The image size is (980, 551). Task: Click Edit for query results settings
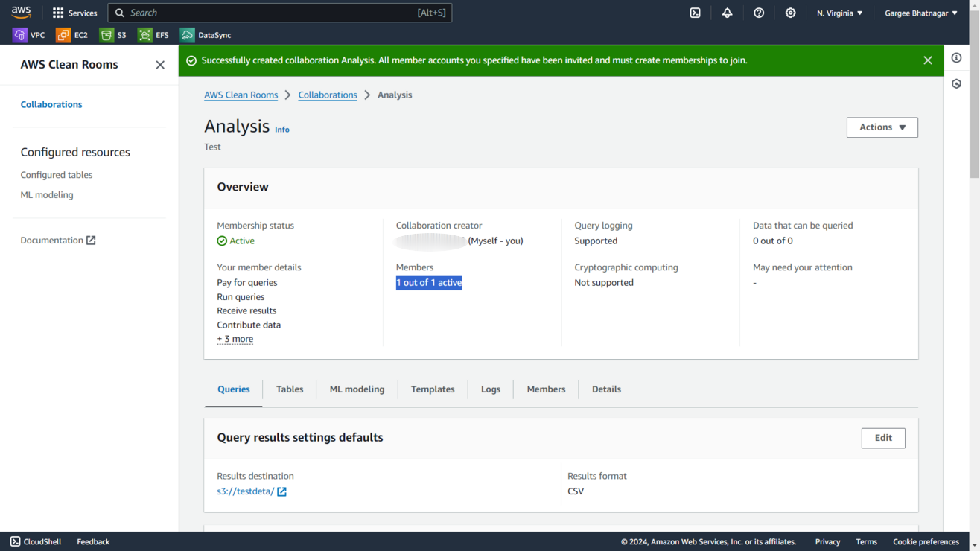883,438
